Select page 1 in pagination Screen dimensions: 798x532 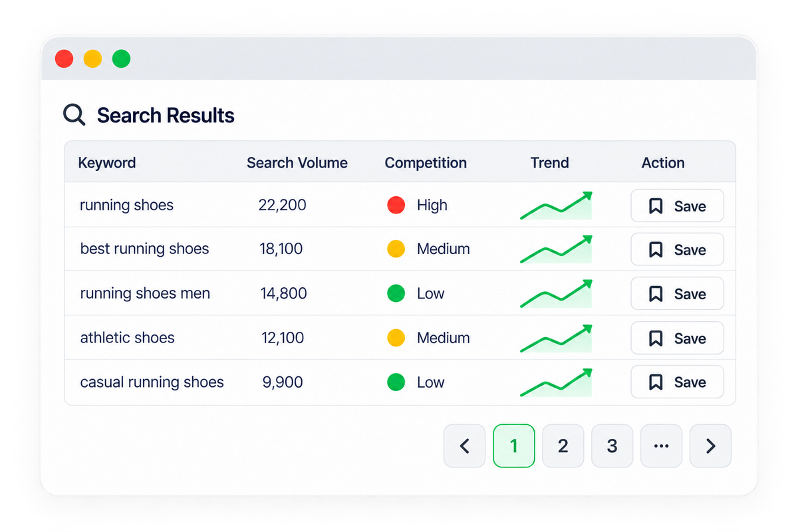click(x=513, y=446)
